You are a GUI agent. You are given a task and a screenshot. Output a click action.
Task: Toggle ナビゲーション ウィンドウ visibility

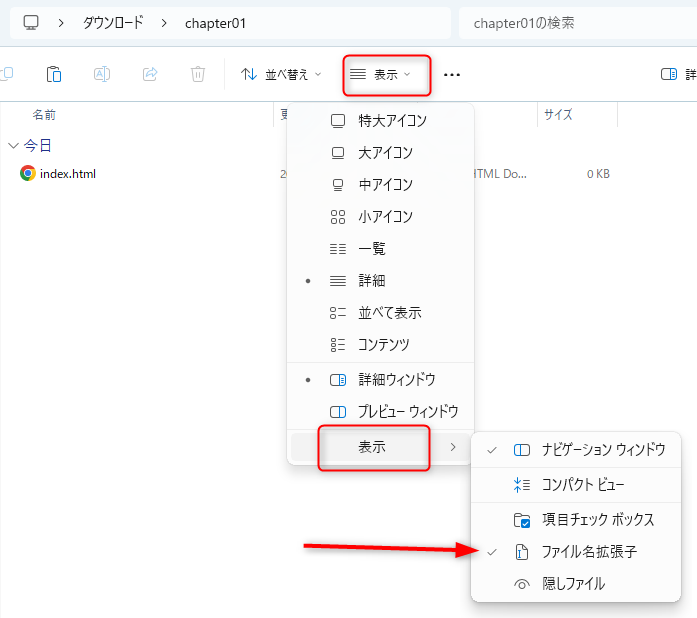click(602, 450)
